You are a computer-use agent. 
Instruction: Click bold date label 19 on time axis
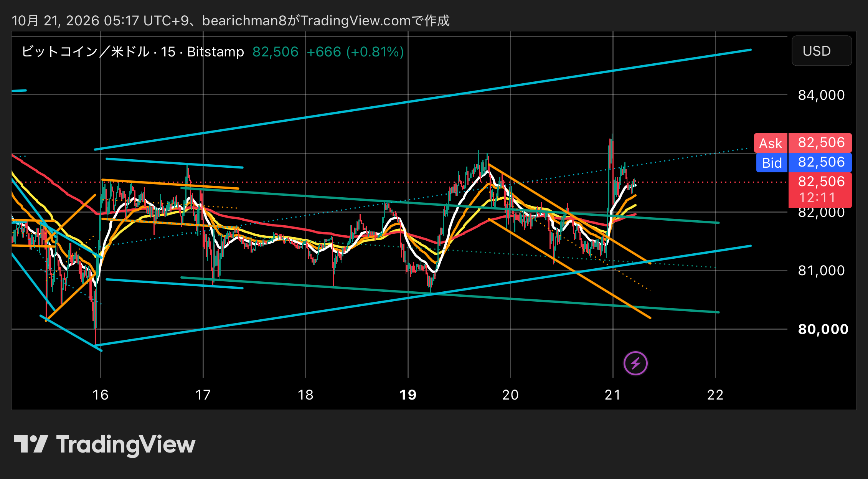click(x=408, y=395)
